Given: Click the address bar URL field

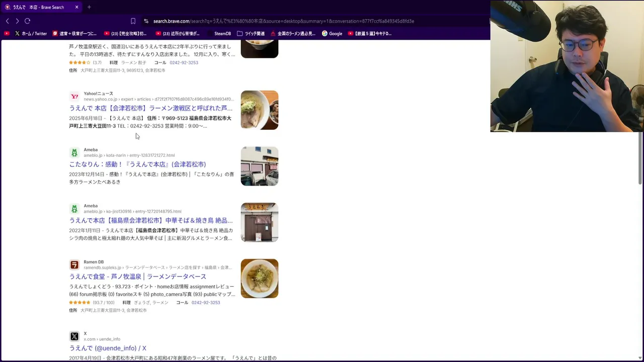Looking at the screenshot, I should tap(284, 21).
